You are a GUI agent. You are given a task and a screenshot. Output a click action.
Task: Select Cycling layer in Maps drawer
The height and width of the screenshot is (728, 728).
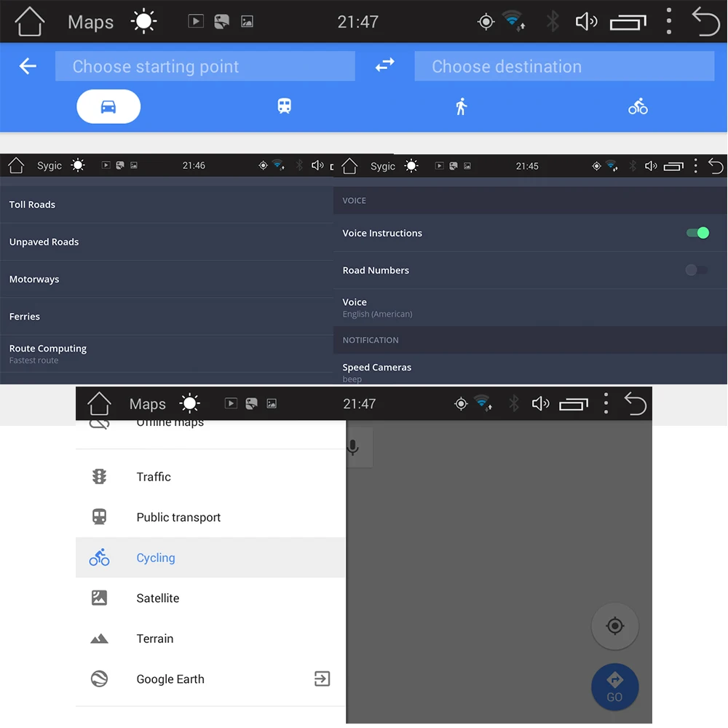(211, 558)
